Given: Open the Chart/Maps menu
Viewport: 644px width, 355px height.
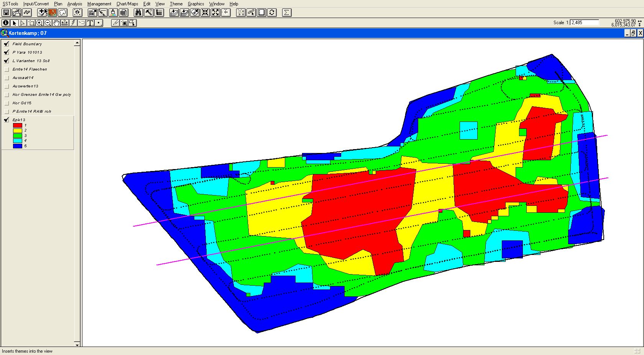Looking at the screenshot, I should tap(127, 4).
